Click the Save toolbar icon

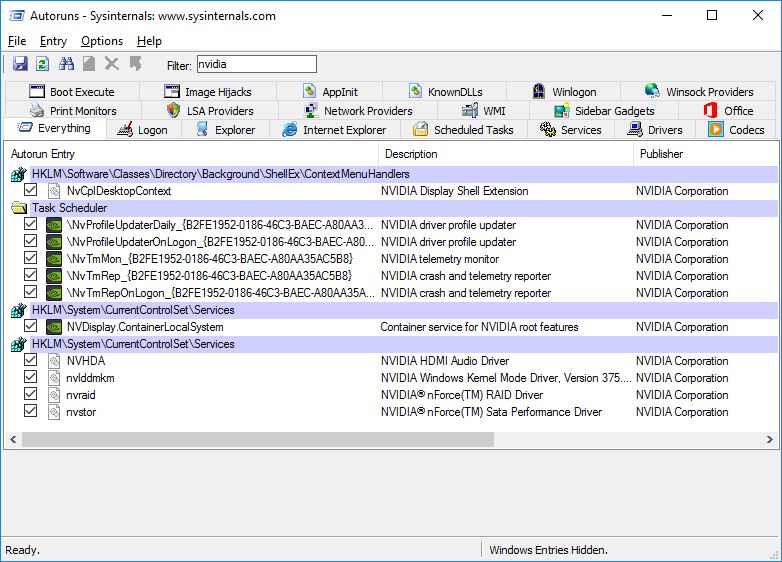tap(20, 64)
